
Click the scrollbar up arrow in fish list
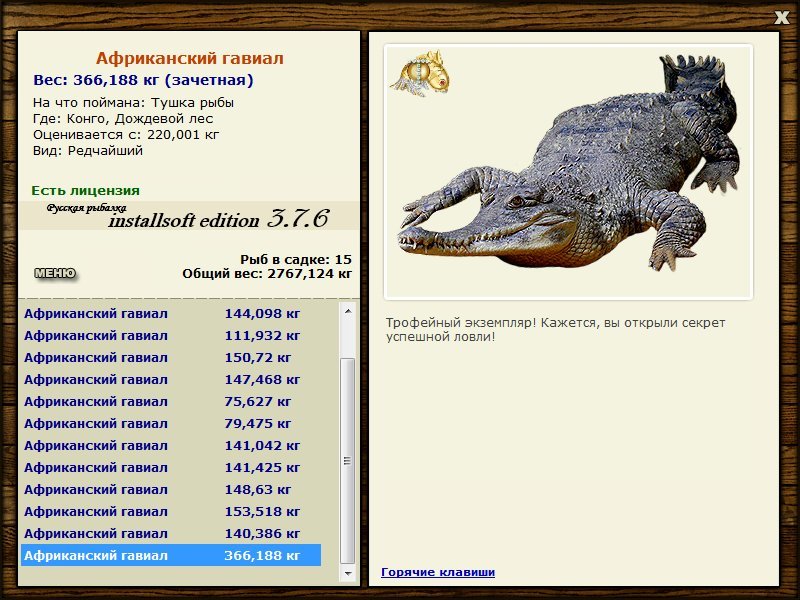(348, 311)
